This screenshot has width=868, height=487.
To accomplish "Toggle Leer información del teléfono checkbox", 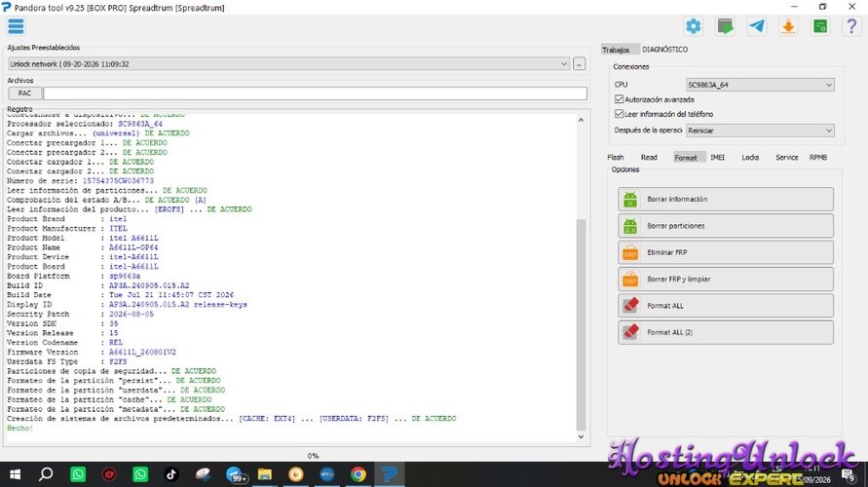I will 619,113.
